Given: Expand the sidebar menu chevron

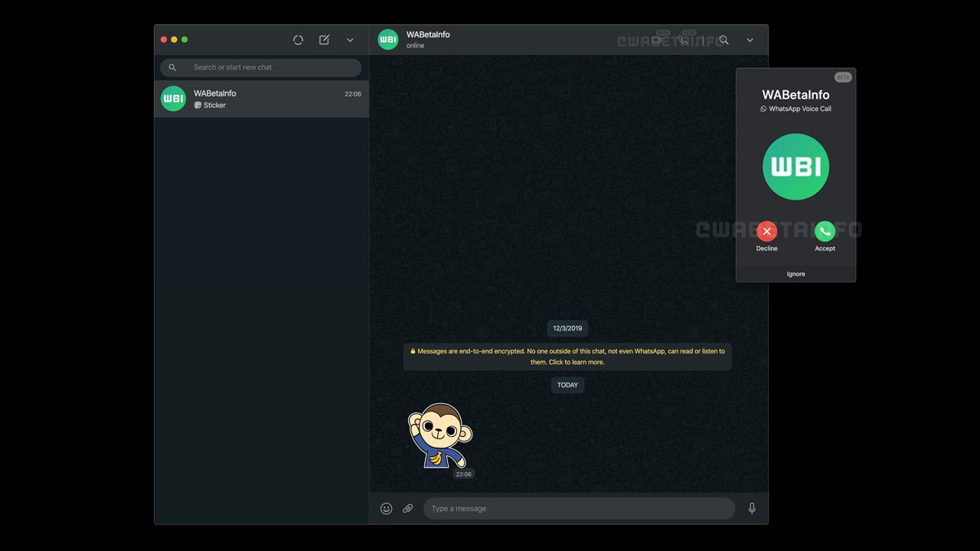Looking at the screenshot, I should [350, 40].
